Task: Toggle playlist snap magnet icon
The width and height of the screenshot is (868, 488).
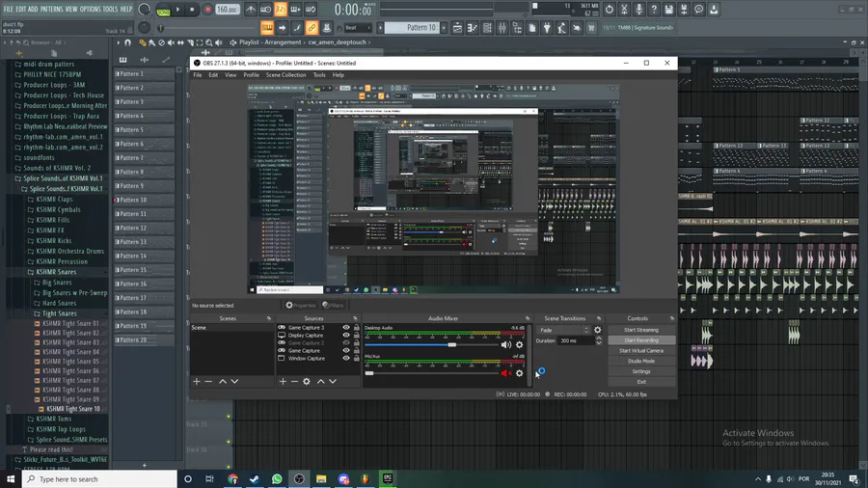Action: point(128,42)
